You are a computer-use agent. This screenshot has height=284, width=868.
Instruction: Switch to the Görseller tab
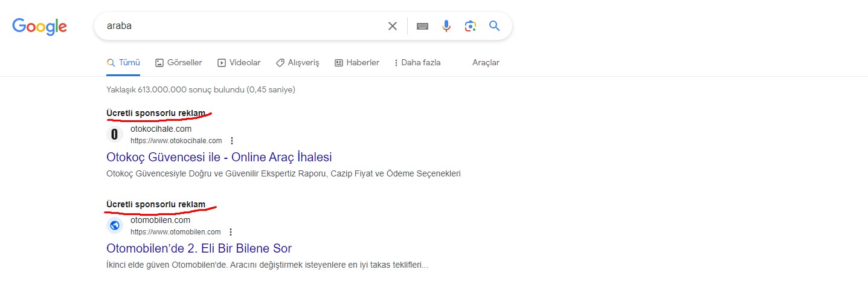(179, 62)
